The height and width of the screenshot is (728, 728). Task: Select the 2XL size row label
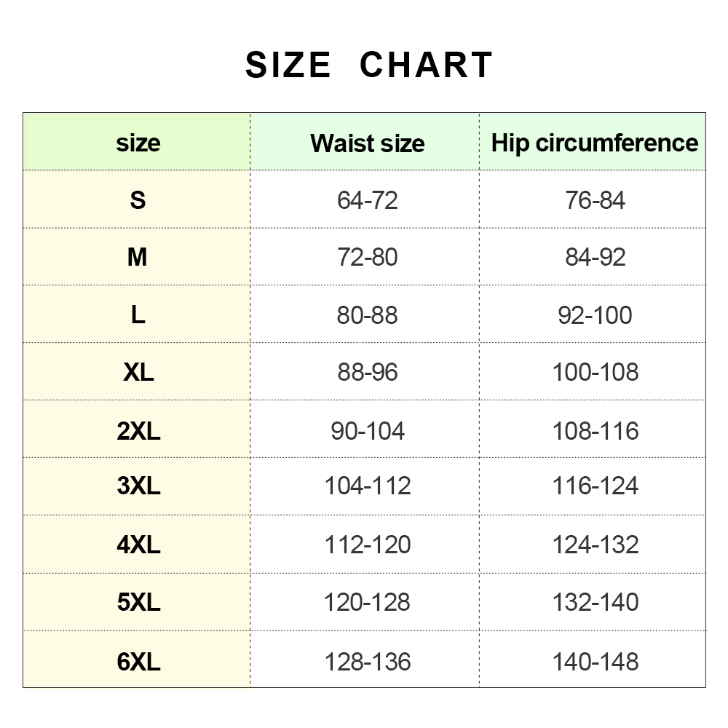pos(138,430)
